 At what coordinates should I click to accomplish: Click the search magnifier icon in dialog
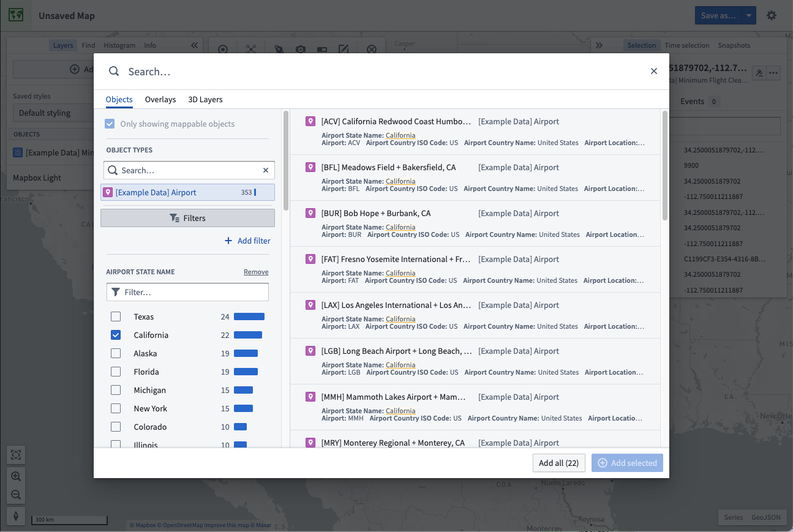tap(114, 71)
